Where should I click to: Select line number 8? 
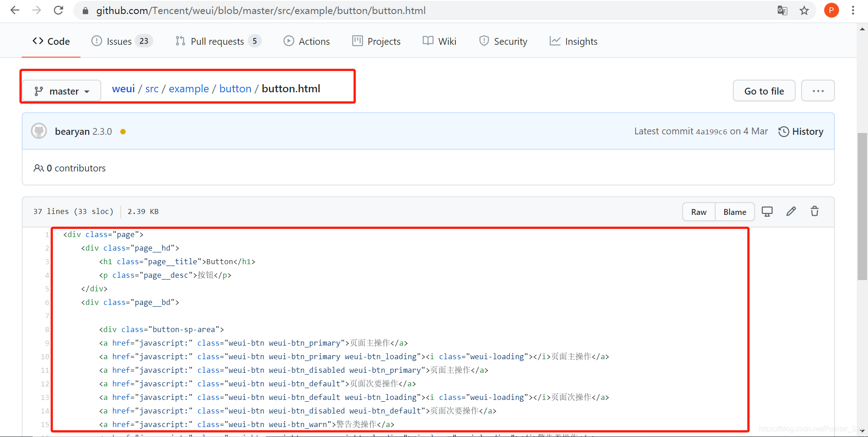click(47, 329)
